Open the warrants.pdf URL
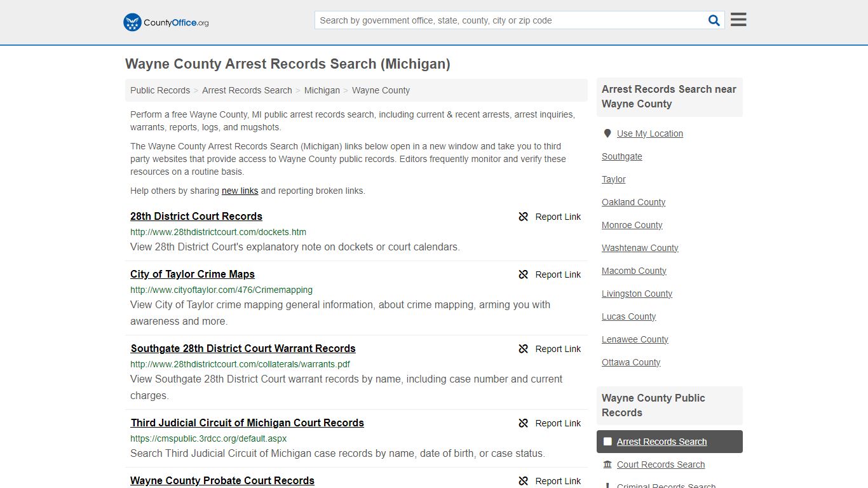 click(240, 364)
